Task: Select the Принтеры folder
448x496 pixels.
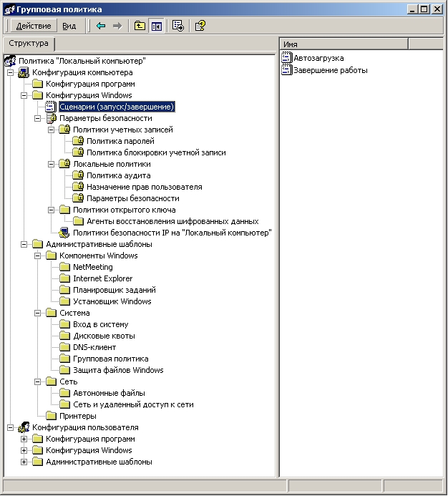Action: [x=77, y=416]
